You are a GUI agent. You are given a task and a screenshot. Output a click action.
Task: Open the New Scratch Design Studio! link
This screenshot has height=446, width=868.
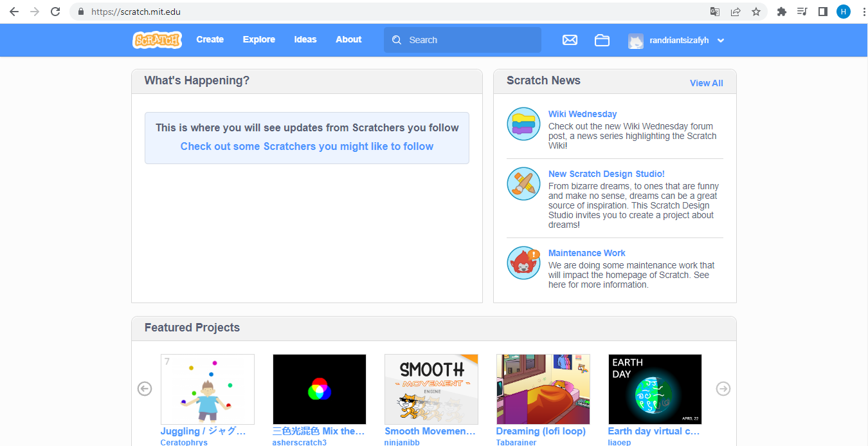[606, 174]
